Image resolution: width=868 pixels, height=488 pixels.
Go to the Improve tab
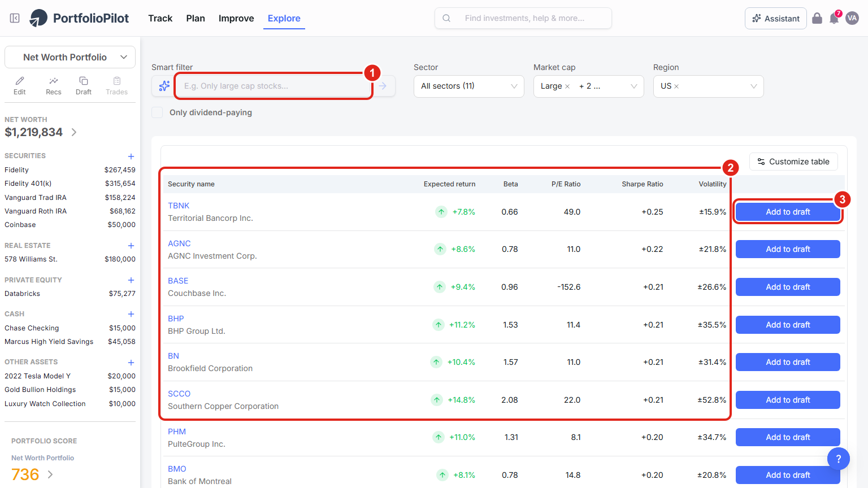click(236, 18)
